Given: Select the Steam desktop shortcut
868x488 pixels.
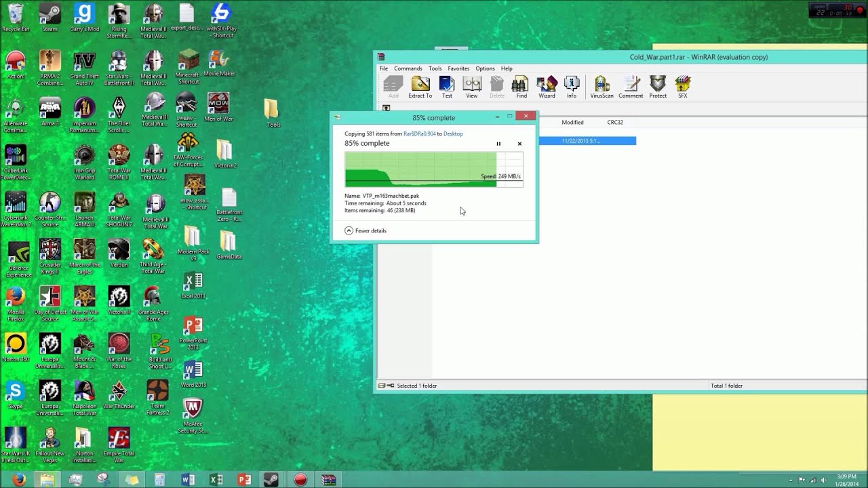Looking at the screenshot, I should [x=50, y=18].
